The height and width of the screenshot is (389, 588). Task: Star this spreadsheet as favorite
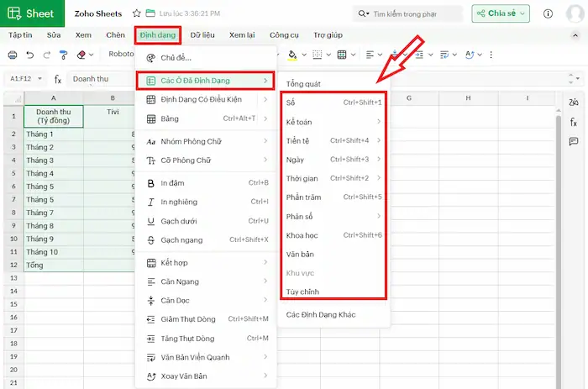pos(136,13)
